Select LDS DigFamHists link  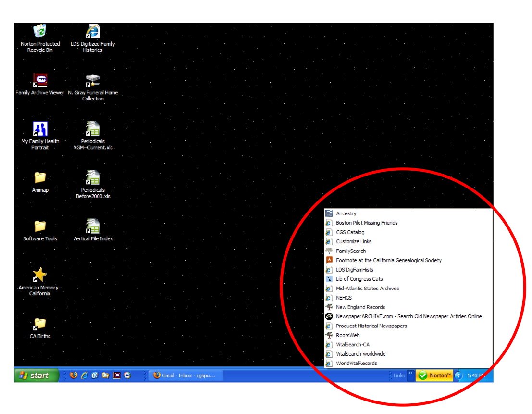tap(408, 270)
